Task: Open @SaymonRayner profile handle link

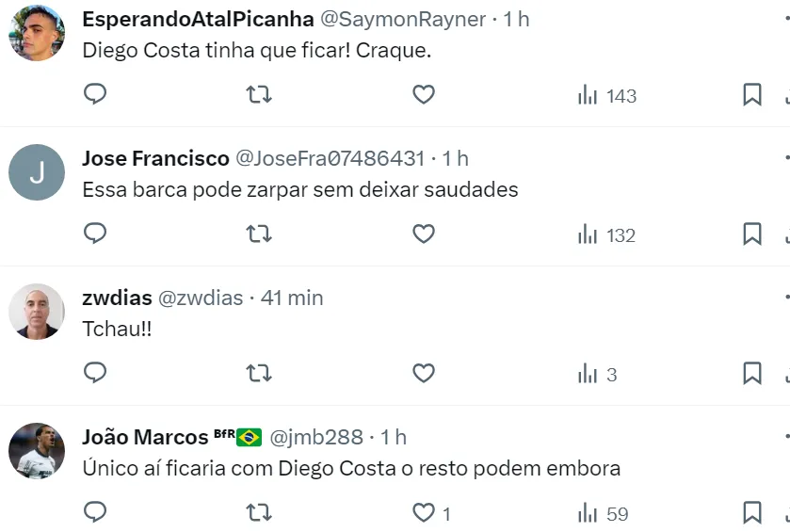Action: click(x=406, y=19)
